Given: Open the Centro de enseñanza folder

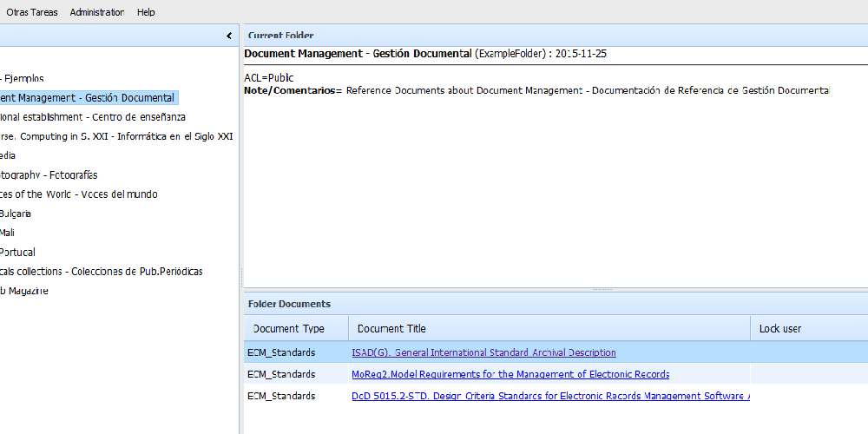Looking at the screenshot, I should pos(92,116).
